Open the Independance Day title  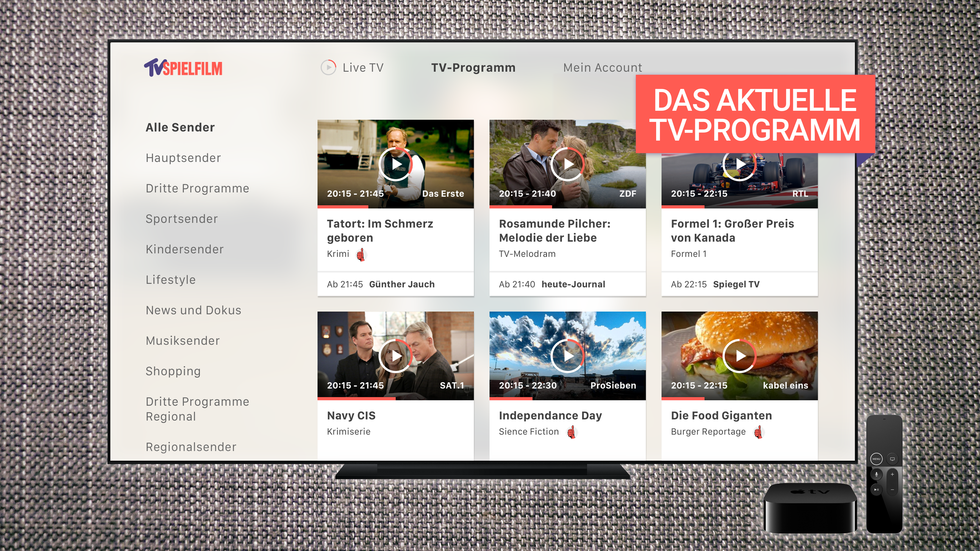point(550,416)
